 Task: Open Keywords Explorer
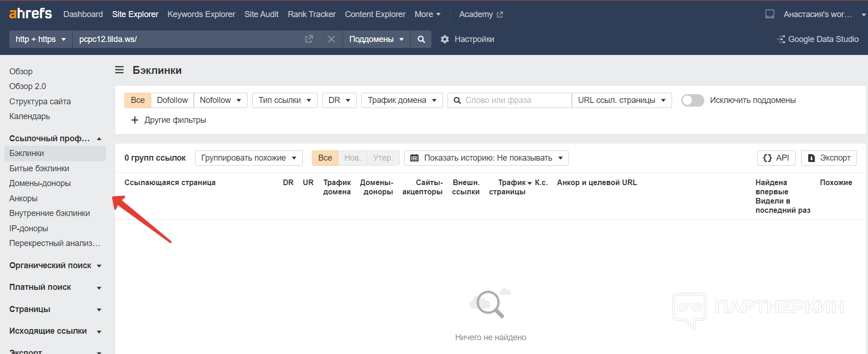[201, 14]
